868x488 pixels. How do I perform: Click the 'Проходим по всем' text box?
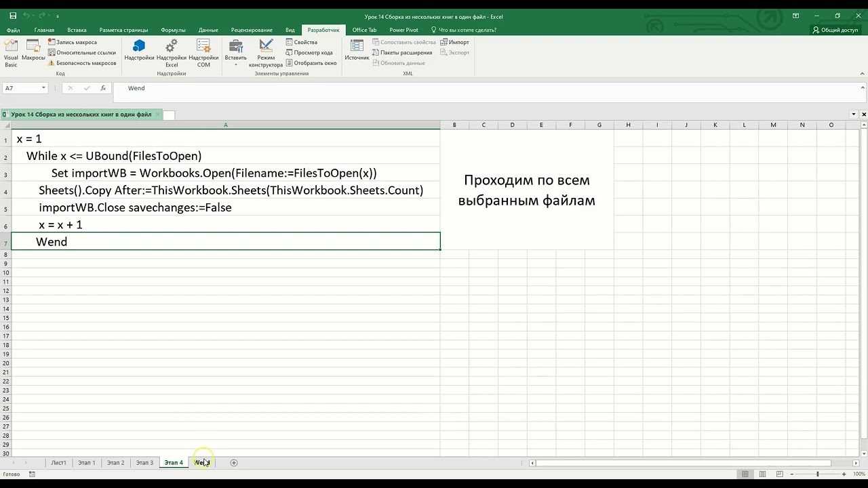click(x=527, y=190)
